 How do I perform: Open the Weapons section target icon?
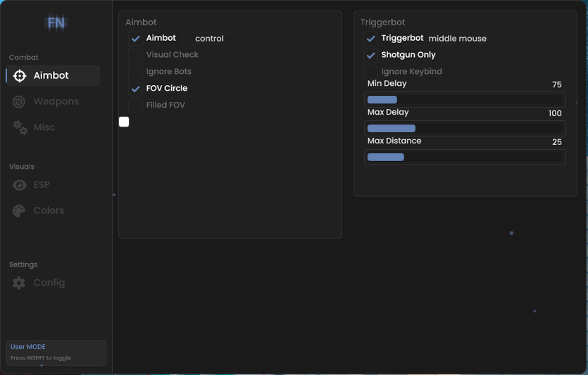click(19, 102)
